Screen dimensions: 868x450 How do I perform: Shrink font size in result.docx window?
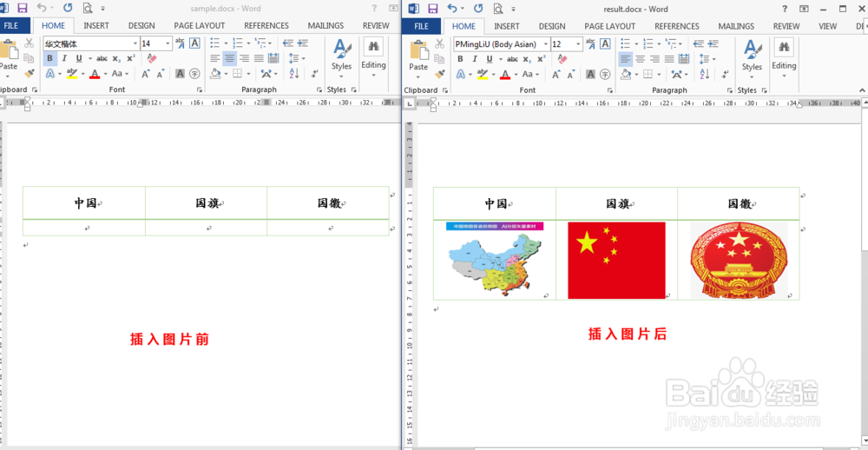click(571, 74)
